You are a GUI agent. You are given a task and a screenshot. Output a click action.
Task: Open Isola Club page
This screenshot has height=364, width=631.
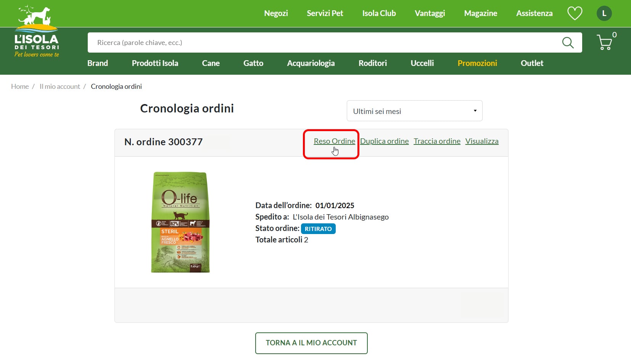click(379, 13)
